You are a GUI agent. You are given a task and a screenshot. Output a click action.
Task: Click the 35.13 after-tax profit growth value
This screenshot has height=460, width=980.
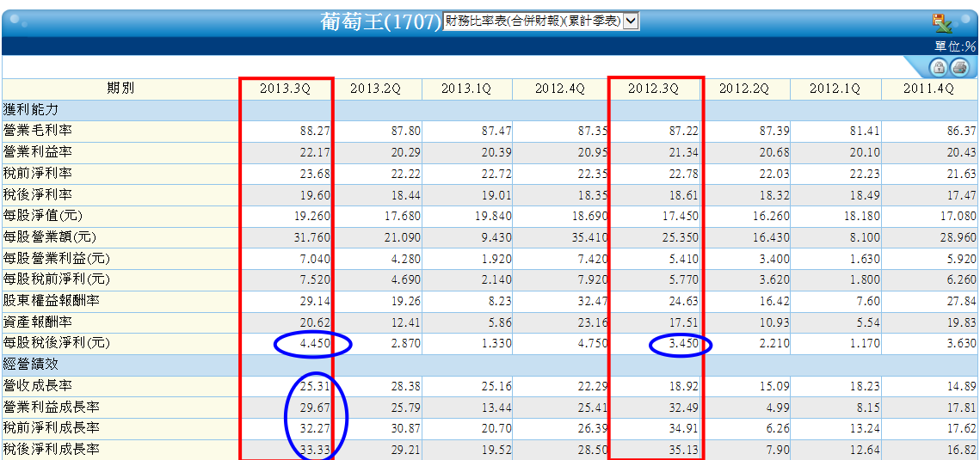684,450
